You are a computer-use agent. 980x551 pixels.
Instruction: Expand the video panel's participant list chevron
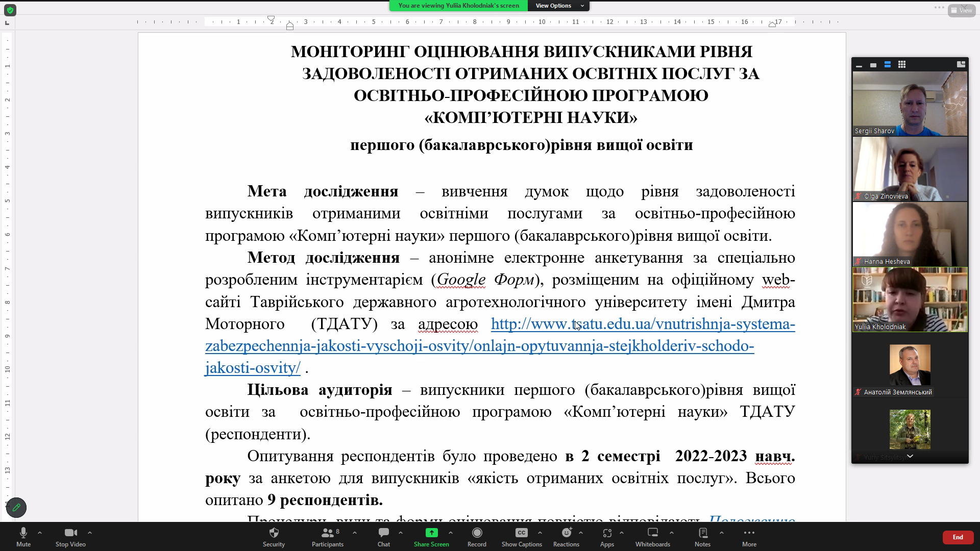(910, 457)
